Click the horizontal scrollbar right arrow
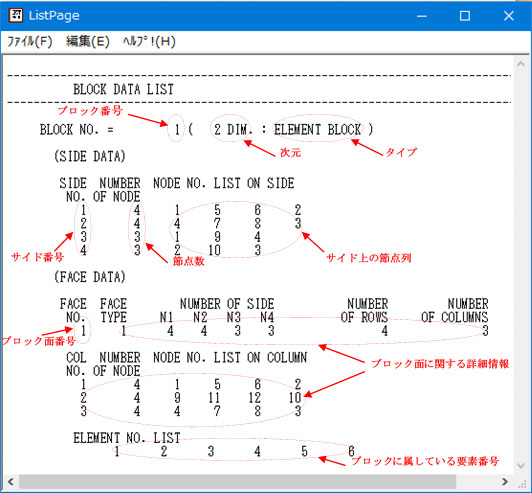 pos(505,482)
